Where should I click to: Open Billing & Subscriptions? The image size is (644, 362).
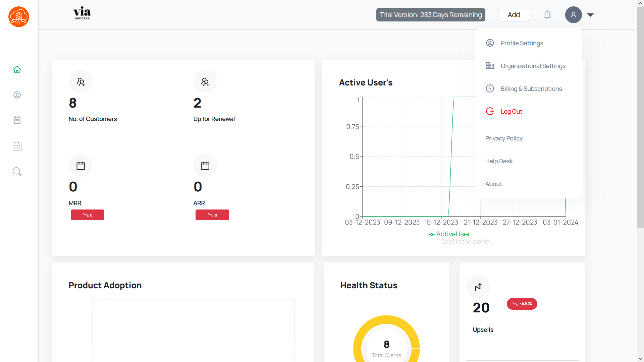coord(531,89)
